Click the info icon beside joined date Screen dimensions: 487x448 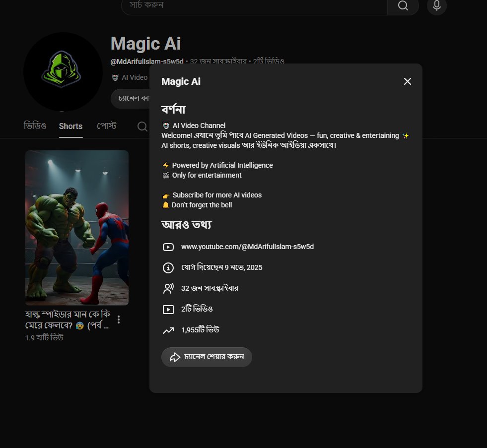point(168,267)
